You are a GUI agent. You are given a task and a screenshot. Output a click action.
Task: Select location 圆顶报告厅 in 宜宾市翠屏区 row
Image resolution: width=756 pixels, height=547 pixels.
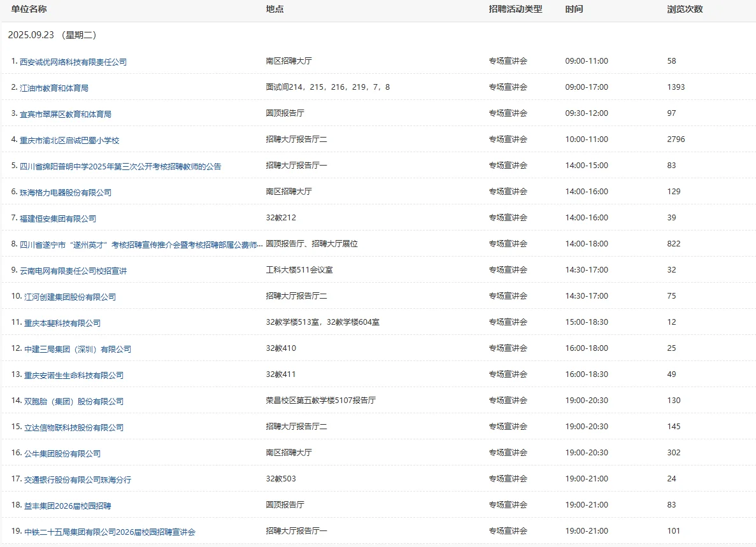point(285,113)
